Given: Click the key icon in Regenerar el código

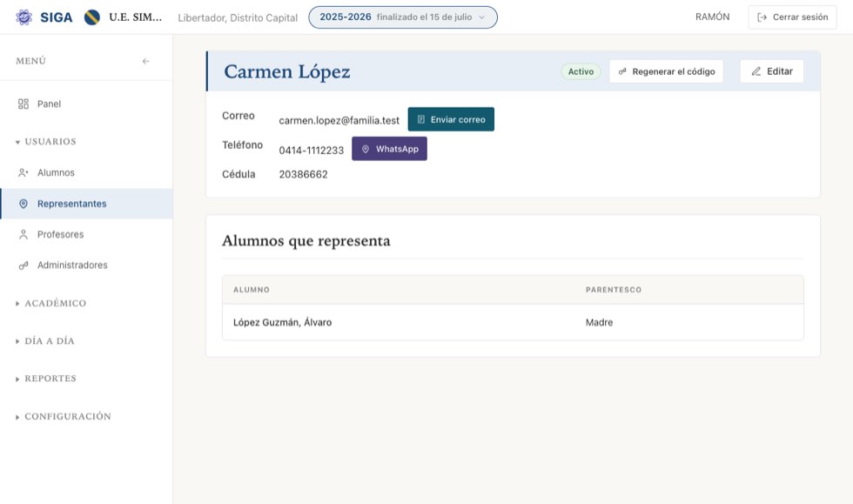Looking at the screenshot, I should click(622, 71).
